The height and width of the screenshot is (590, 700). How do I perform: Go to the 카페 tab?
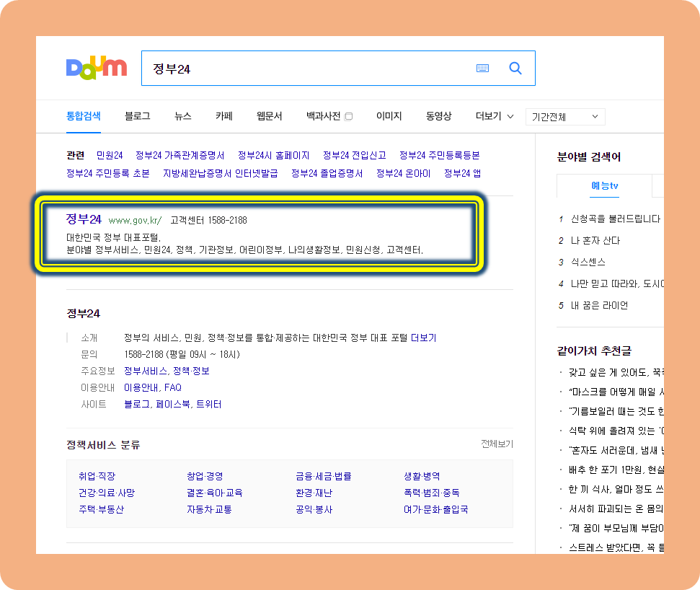coord(224,116)
